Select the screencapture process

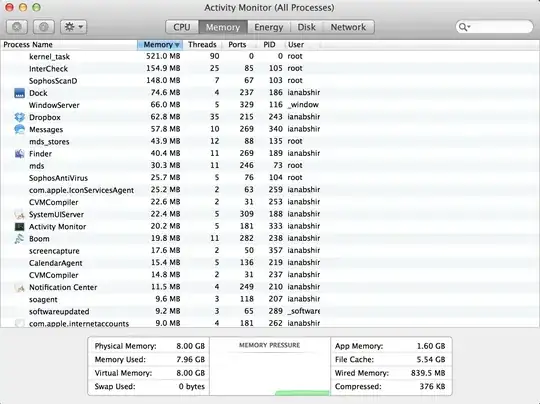(270, 250)
